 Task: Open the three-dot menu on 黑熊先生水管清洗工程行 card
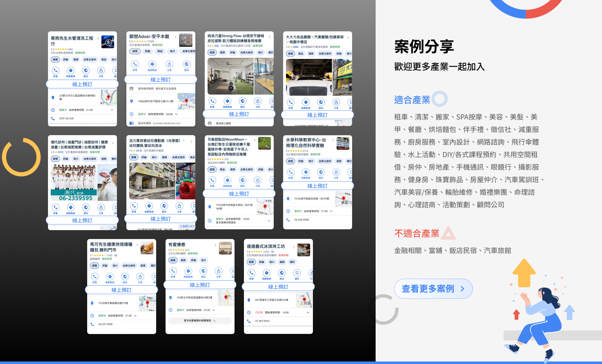(x=98, y=39)
